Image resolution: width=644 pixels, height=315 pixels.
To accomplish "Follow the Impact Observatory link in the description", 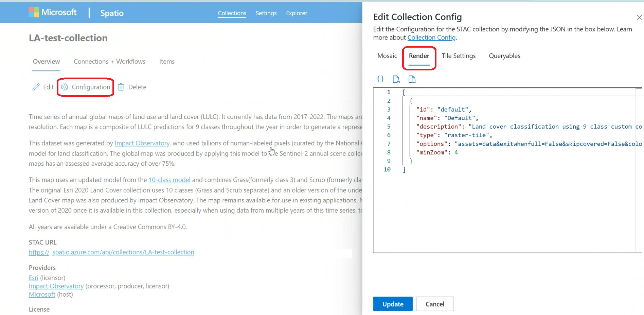I will (x=142, y=143).
